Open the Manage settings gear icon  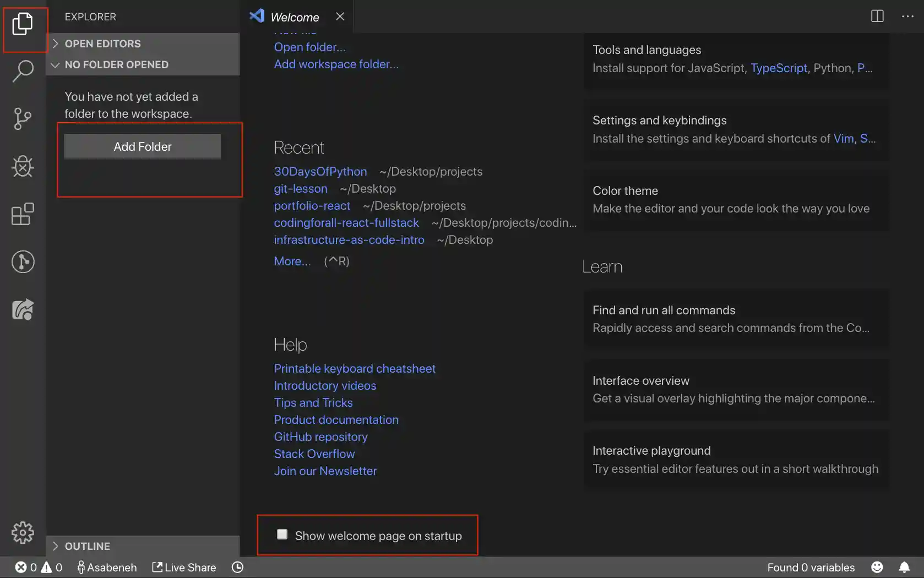coord(23,532)
